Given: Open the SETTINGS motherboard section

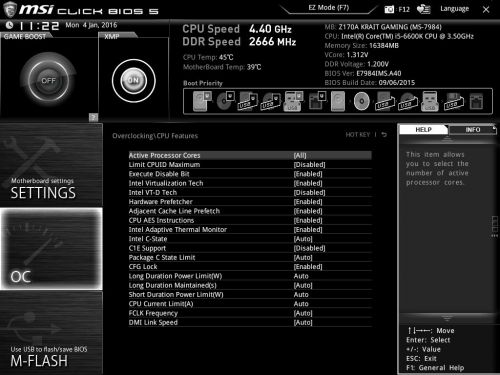Looking at the screenshot, I should point(51,165).
